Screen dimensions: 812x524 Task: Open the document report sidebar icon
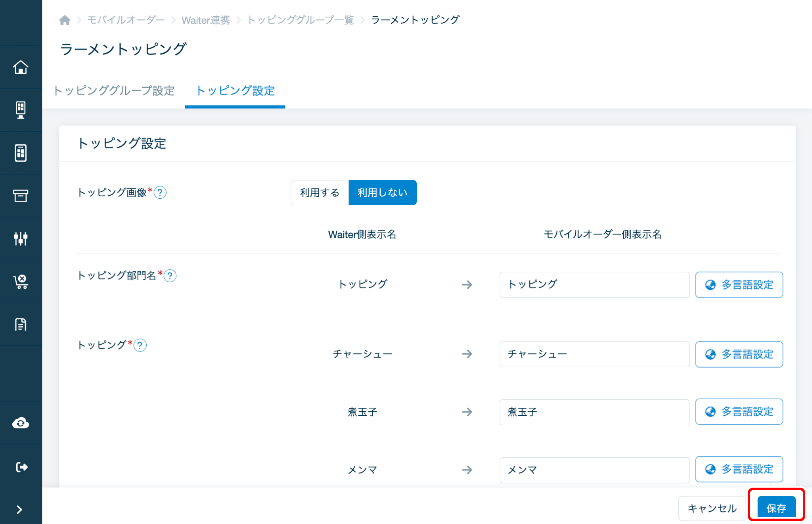click(21, 324)
